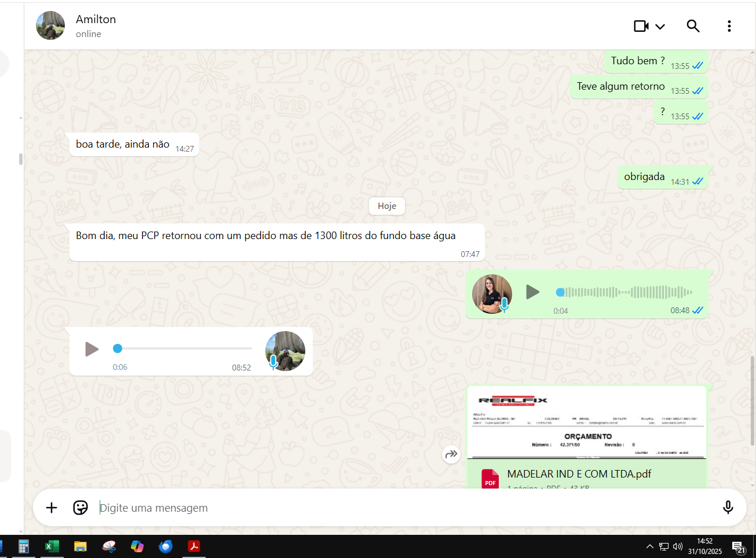Open the ORÇAMENTO PDF preview thumbnail
The image size is (756, 558).
(x=586, y=423)
